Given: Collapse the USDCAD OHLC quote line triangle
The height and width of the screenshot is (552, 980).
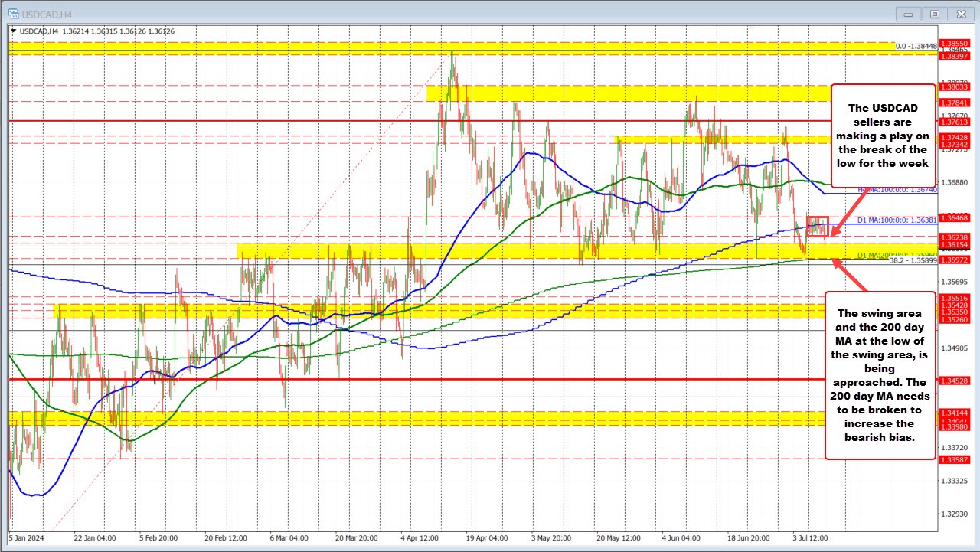Looking at the screenshot, I should click(x=13, y=31).
